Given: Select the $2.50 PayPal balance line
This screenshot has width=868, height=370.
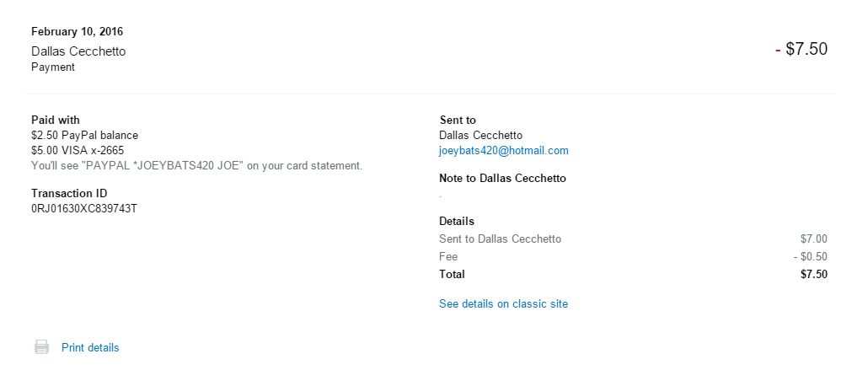Looking at the screenshot, I should (84, 135).
